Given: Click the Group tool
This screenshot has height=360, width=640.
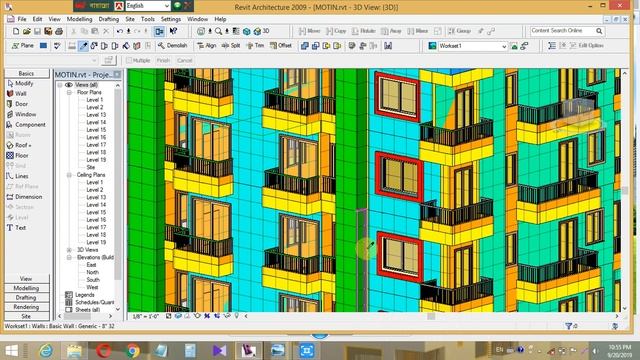Looking at the screenshot, I should (x=459, y=31).
